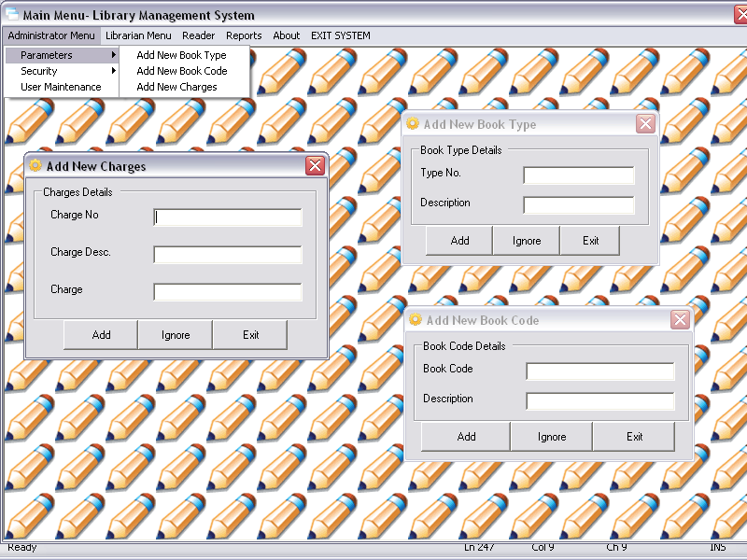Open the About menu
The width and height of the screenshot is (747, 560).
(287, 35)
